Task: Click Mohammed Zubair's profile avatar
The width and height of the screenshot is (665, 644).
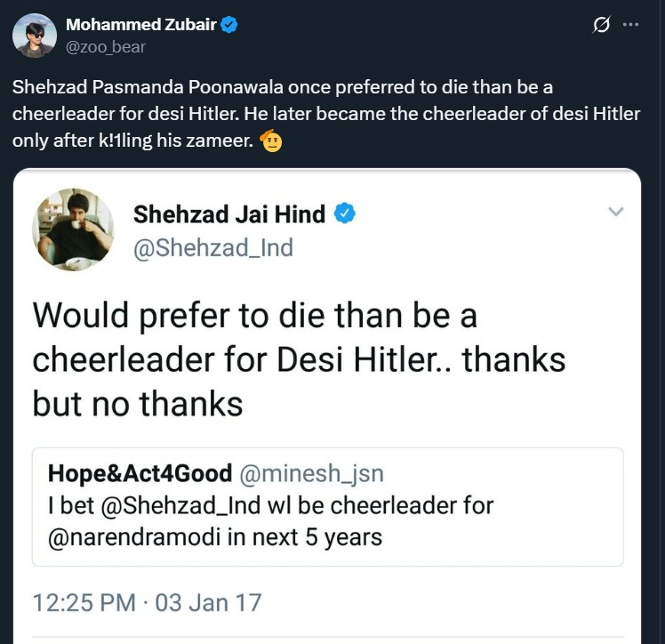Action: pos(35,36)
